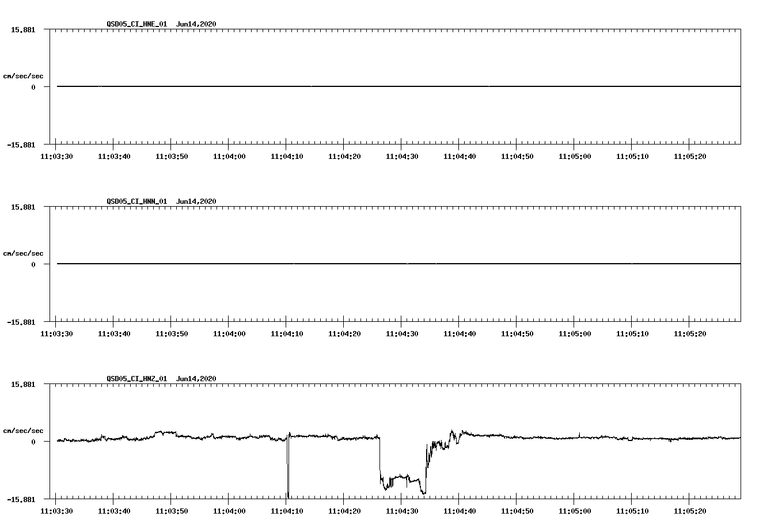Screen dimensions: 782x532
Task: Click the 11:04:20 time label on HNZ axis
Action: point(344,511)
